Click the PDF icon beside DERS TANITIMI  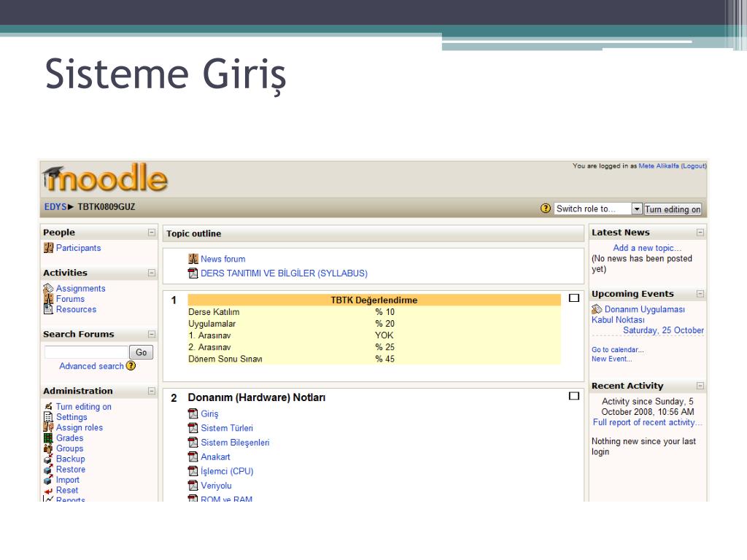[x=193, y=273]
